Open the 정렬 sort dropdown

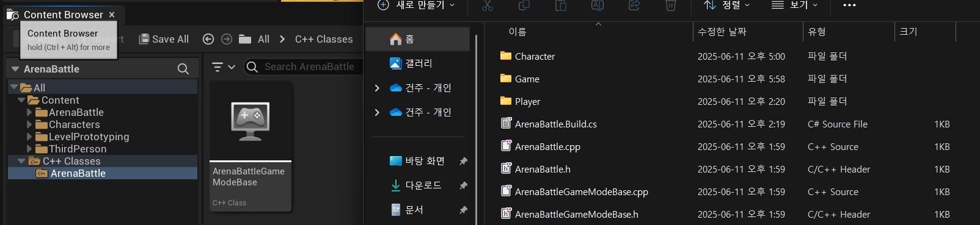[727, 5]
